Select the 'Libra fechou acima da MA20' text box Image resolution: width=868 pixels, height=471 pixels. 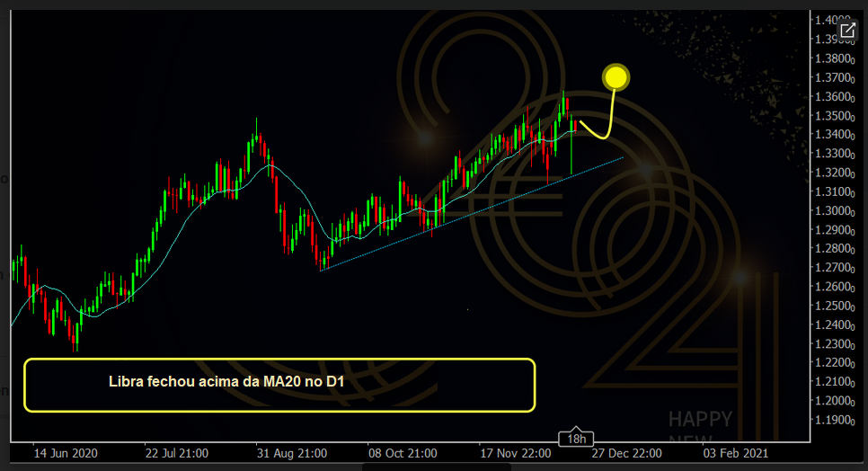pyautogui.click(x=279, y=385)
